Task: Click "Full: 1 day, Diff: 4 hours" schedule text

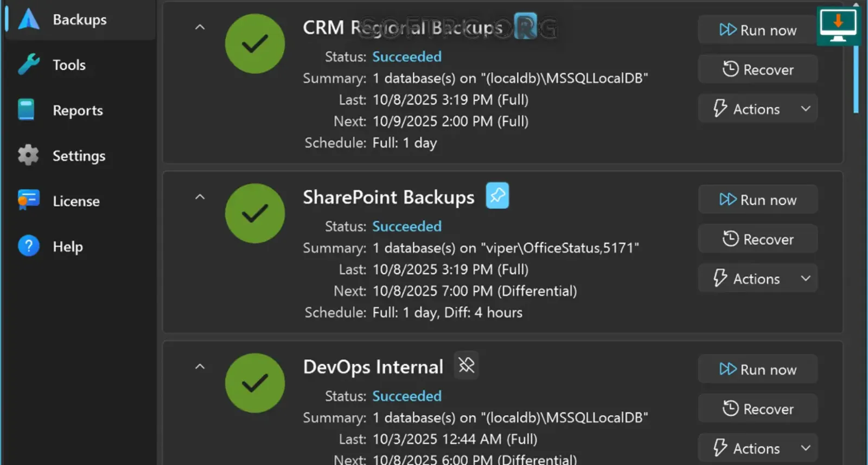Action: coord(448,313)
